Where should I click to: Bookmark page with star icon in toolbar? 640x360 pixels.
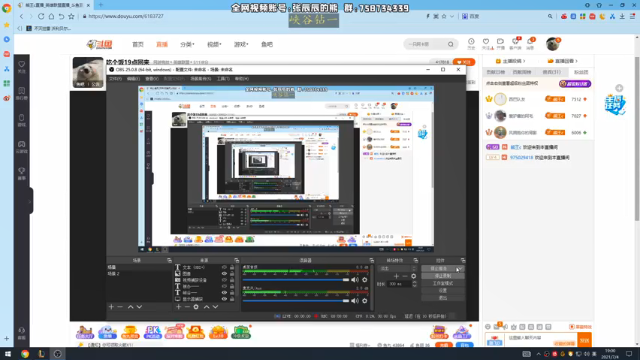(x=71, y=16)
